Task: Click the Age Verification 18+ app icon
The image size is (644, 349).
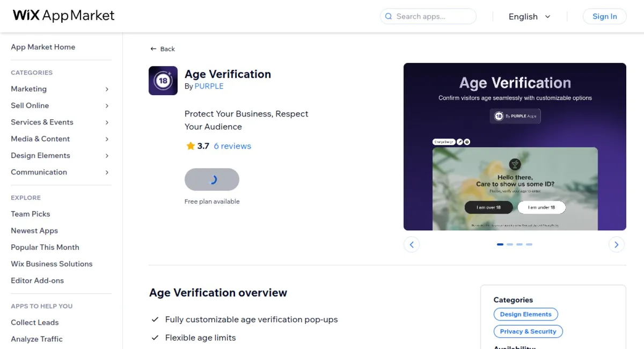Action: (163, 81)
